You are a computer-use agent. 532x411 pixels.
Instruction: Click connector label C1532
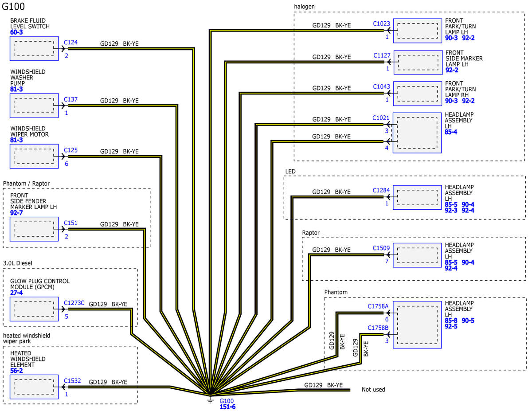(x=72, y=380)
